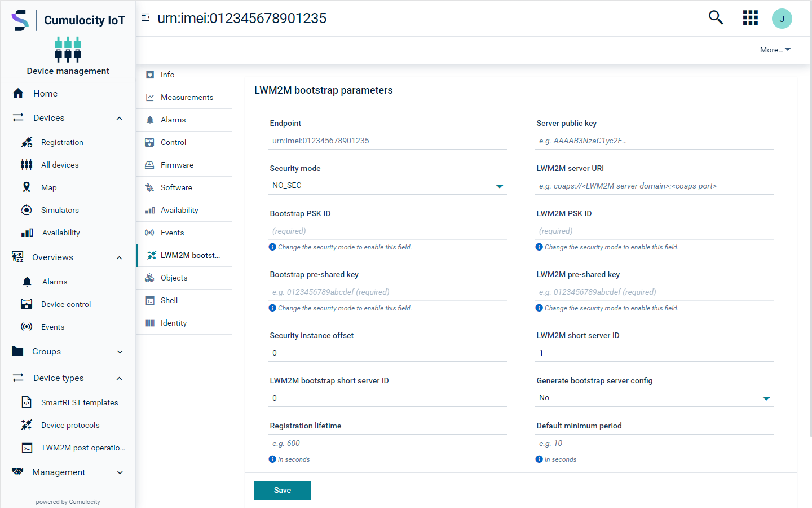Viewport: 812px width, 508px height.
Task: Click the Server public key field
Action: 654,141
